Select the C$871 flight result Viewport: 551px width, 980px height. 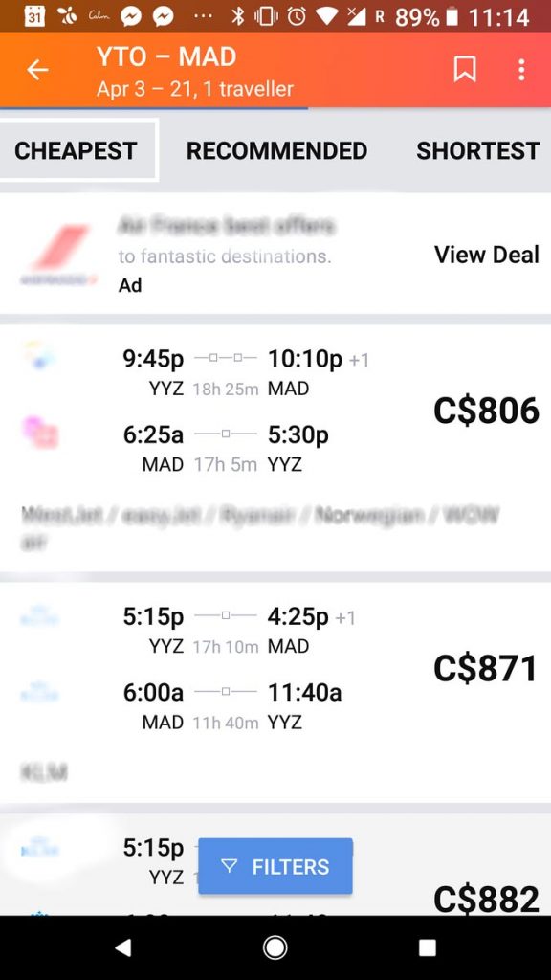[275, 693]
